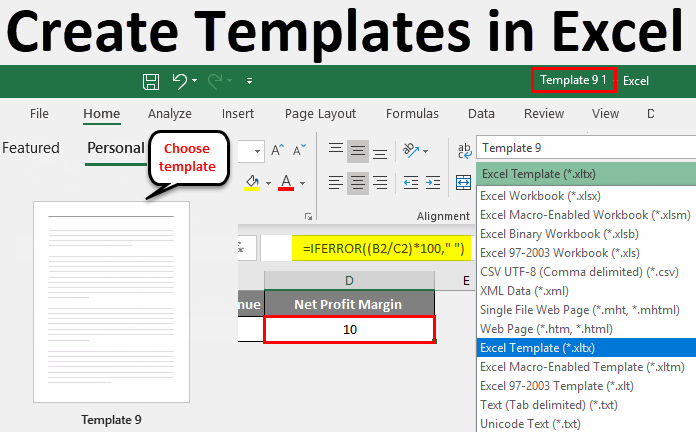Choose Unicode Text (*.txt) option
The image size is (696, 432).
[587, 424]
